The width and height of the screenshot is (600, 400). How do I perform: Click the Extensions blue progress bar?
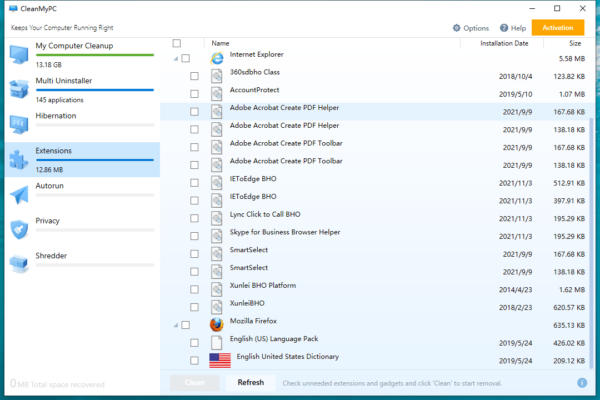tap(95, 160)
